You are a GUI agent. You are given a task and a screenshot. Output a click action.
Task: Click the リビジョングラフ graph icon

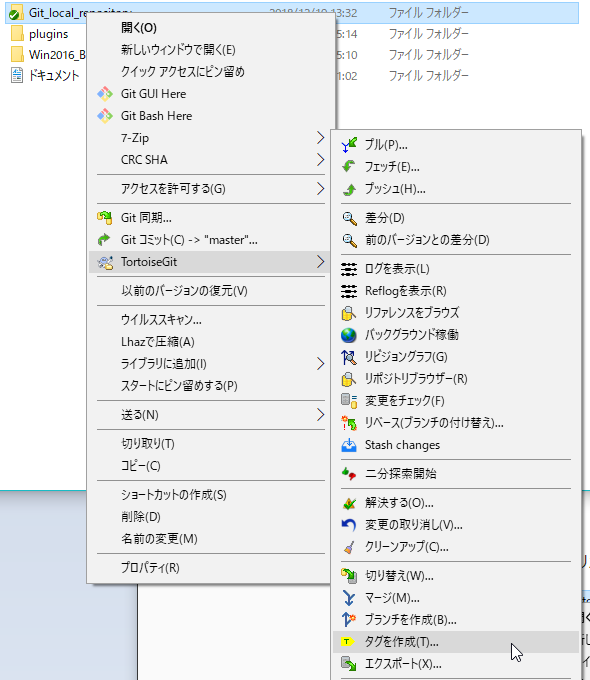pyautogui.click(x=349, y=357)
